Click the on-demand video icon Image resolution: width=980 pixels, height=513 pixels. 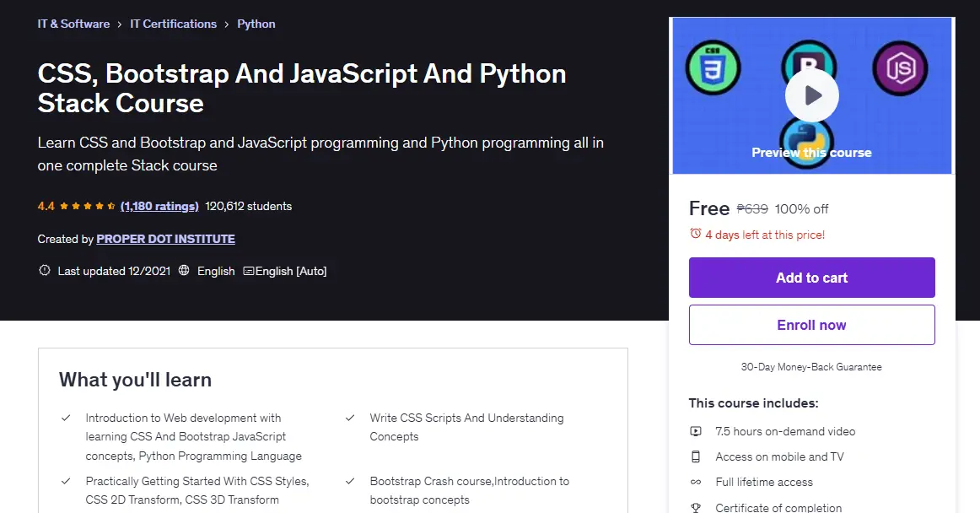696,431
